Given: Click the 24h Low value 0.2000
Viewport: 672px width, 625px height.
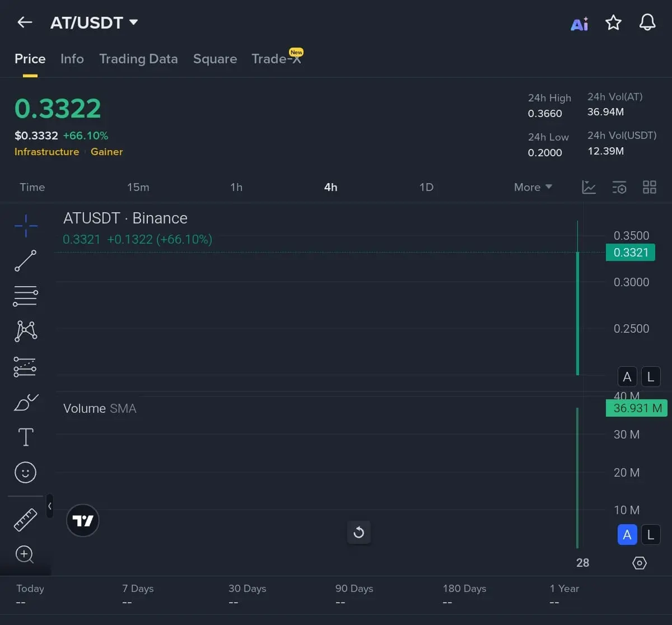Looking at the screenshot, I should [545, 153].
